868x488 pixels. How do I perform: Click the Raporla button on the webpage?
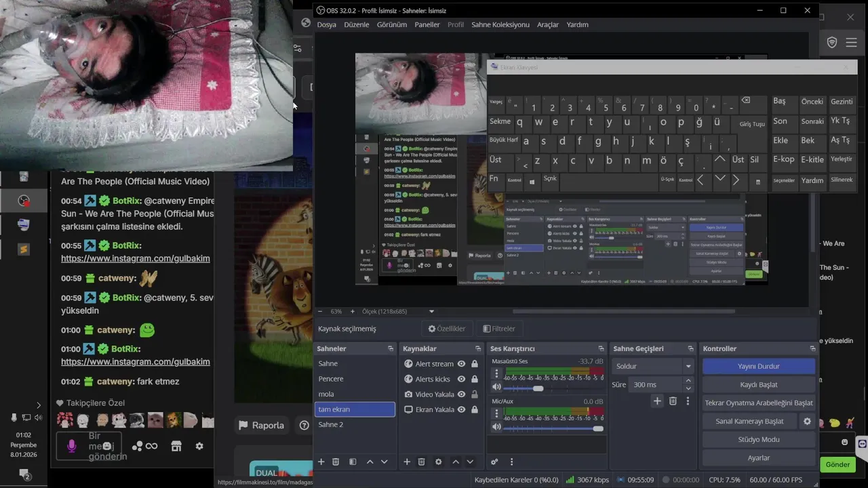[x=262, y=425]
